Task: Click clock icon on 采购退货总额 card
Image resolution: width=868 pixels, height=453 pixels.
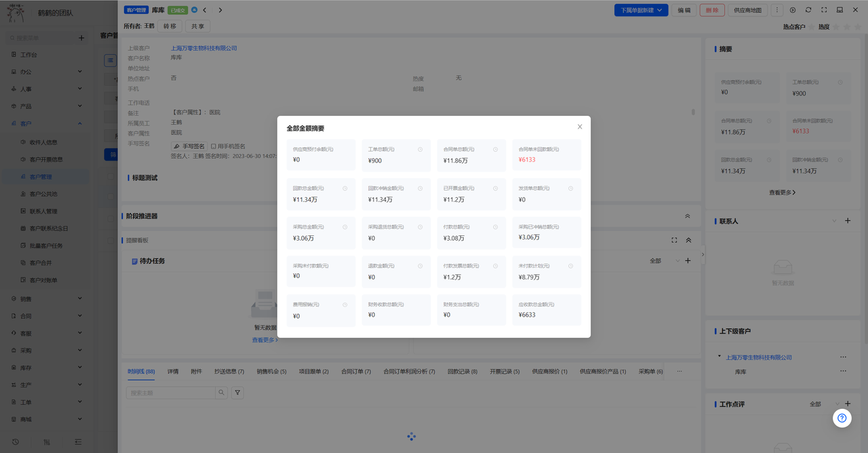Action: tap(420, 227)
